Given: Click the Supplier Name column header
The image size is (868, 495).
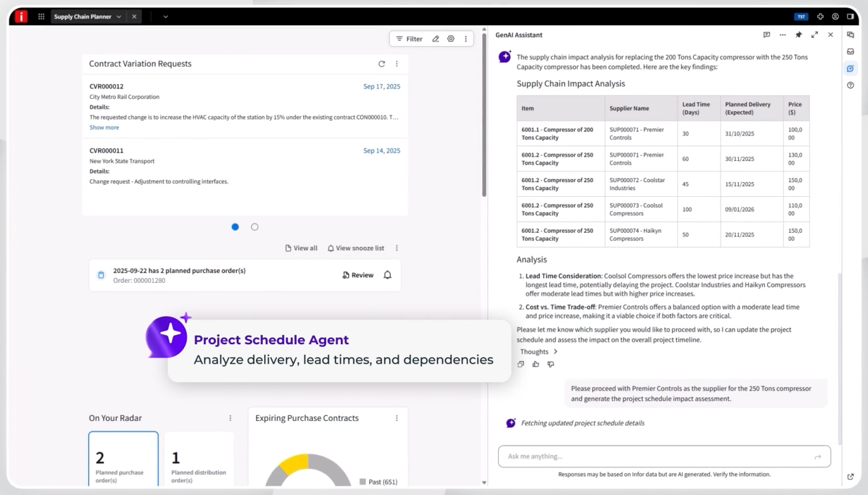Looking at the screenshot, I should point(641,108).
